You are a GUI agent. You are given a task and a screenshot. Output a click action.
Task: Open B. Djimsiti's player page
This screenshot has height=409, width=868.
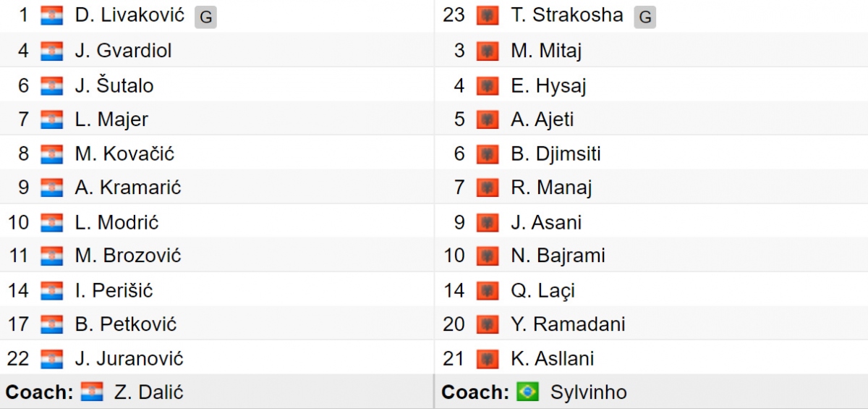click(x=556, y=154)
